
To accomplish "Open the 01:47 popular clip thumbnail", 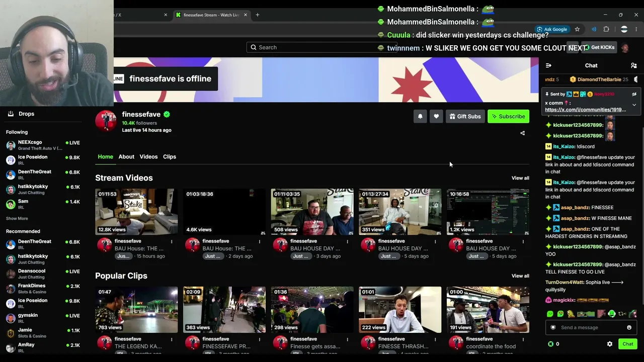I will (136, 310).
